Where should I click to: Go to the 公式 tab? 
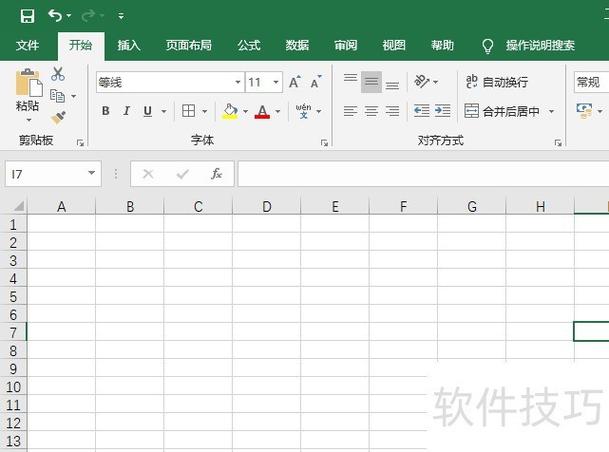(x=249, y=45)
